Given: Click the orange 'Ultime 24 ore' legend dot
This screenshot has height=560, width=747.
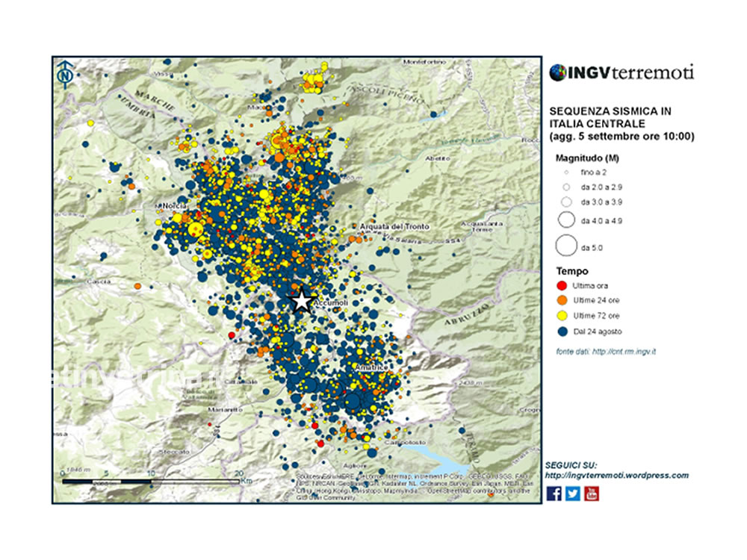Looking at the screenshot, I should pyautogui.click(x=562, y=300).
